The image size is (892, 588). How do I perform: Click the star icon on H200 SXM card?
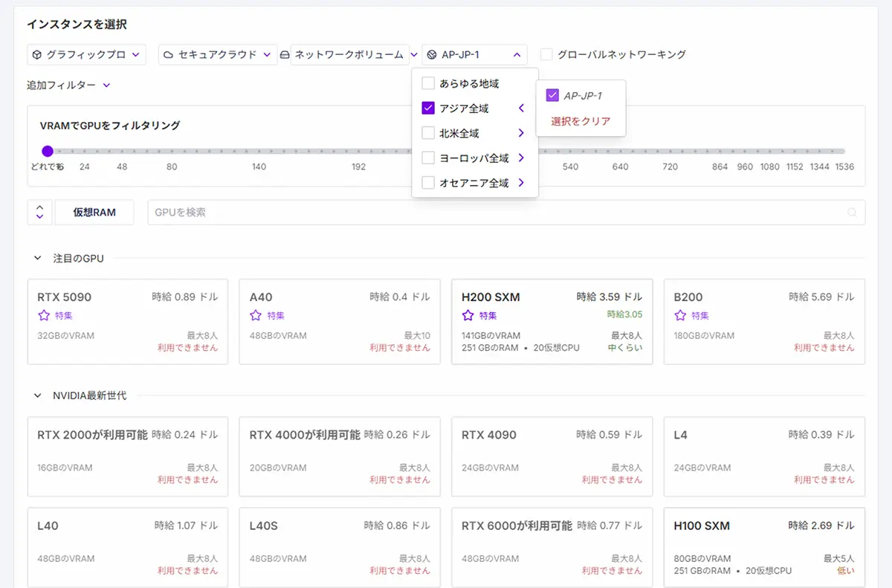468,315
